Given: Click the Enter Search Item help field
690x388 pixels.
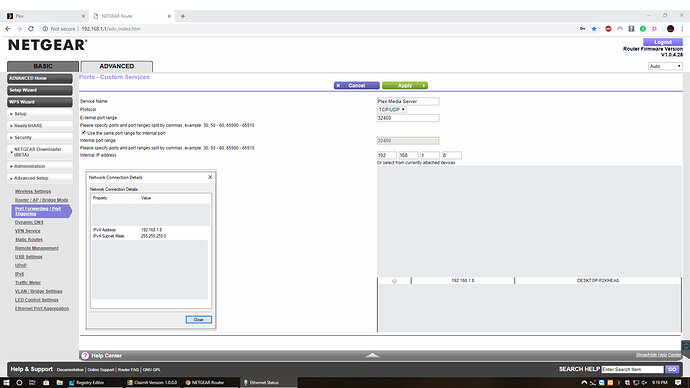Looking at the screenshot, I should (632, 369).
